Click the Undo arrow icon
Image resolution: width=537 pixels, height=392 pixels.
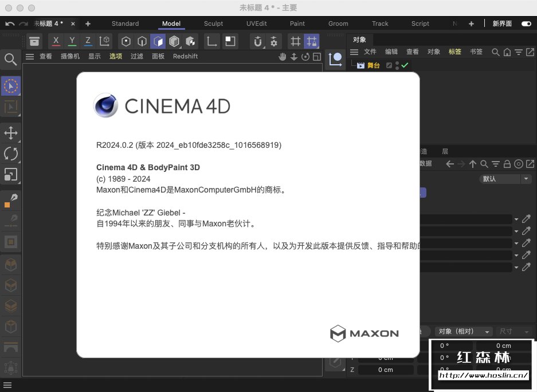10,23
